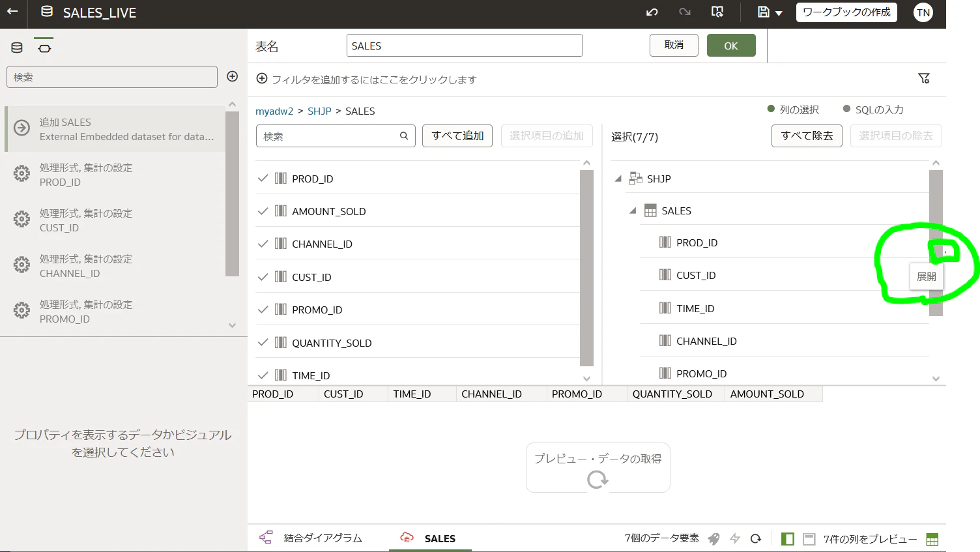
Task: Click down arrow of selected tree scrollbar
Action: (x=936, y=379)
